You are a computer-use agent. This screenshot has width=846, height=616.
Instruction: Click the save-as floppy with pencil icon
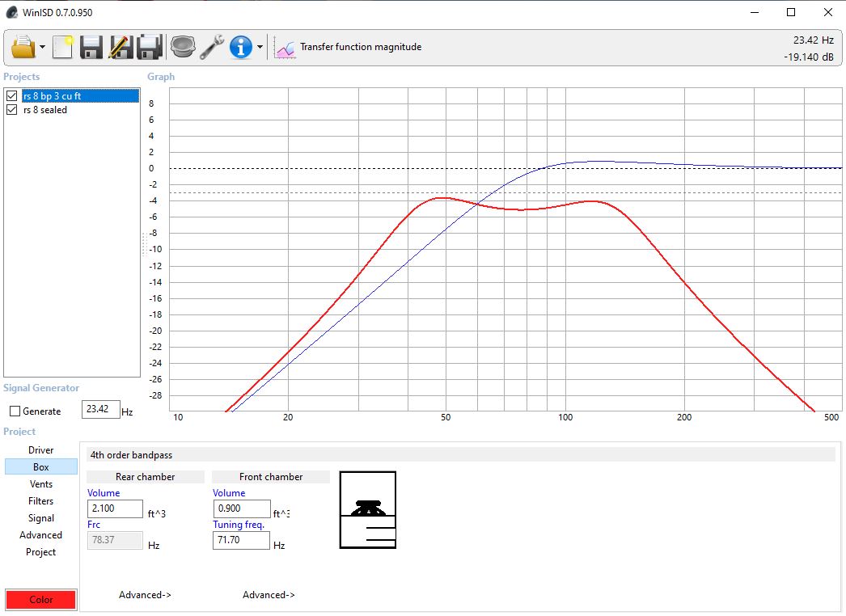121,47
